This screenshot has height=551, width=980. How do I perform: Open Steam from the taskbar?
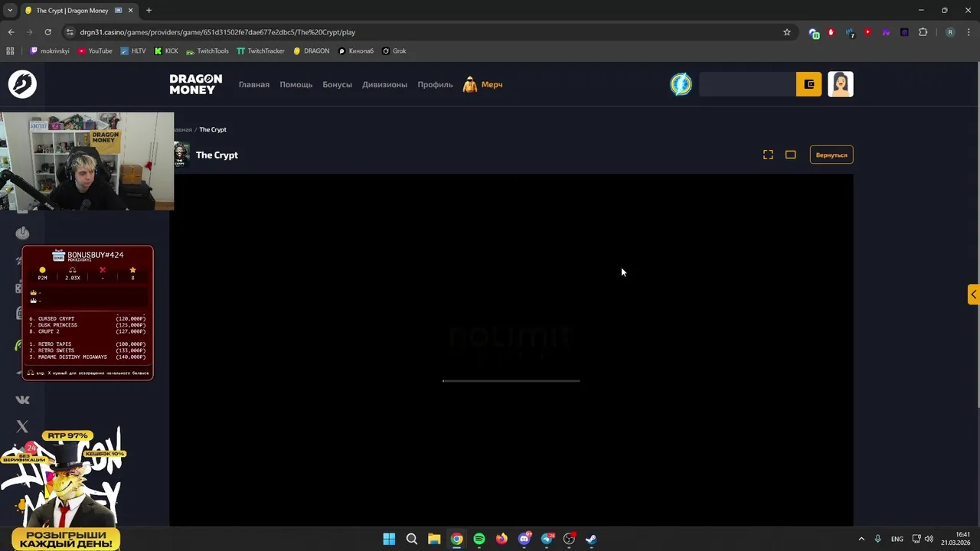click(591, 539)
